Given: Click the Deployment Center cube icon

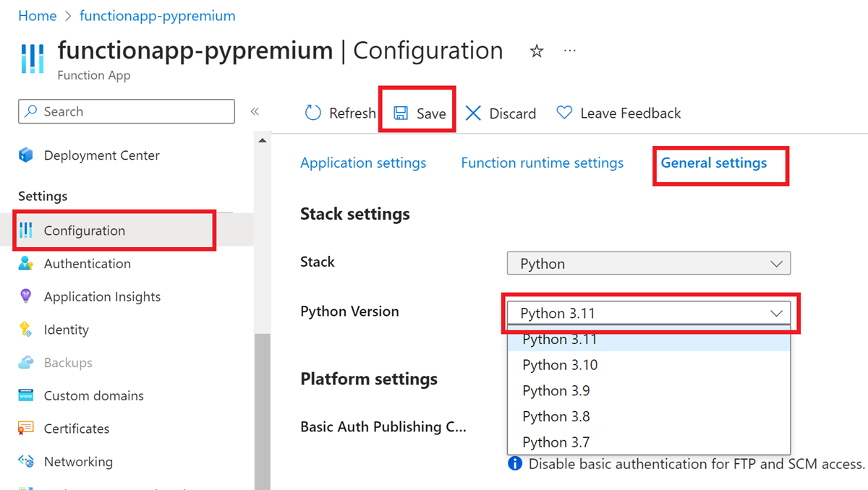Looking at the screenshot, I should click(x=26, y=155).
